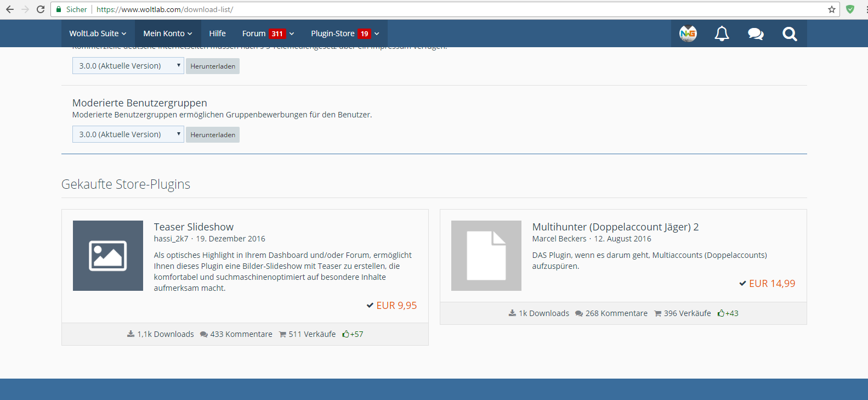This screenshot has width=868, height=400.
Task: Open the Plugin-Store menu
Action: point(333,33)
